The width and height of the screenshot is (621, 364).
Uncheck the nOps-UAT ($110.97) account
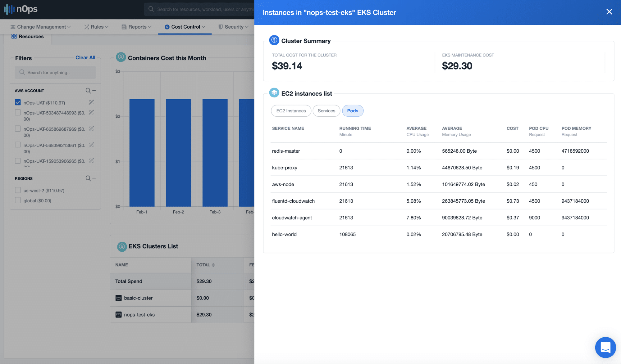click(18, 102)
